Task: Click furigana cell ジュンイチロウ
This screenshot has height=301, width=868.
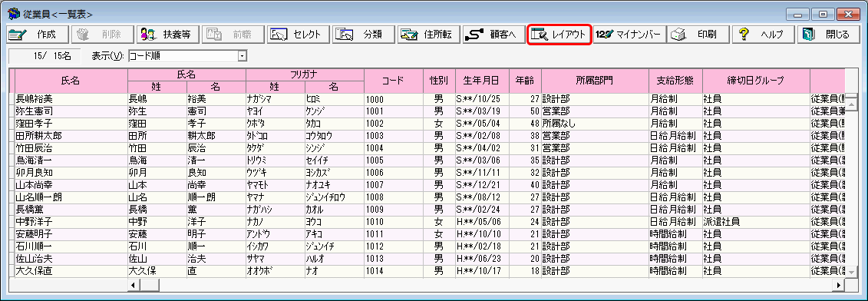Action: point(335,197)
